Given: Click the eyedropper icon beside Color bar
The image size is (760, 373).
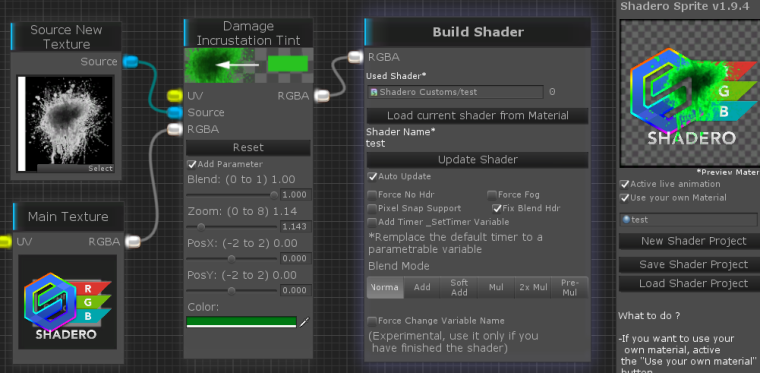Looking at the screenshot, I should [x=304, y=322].
